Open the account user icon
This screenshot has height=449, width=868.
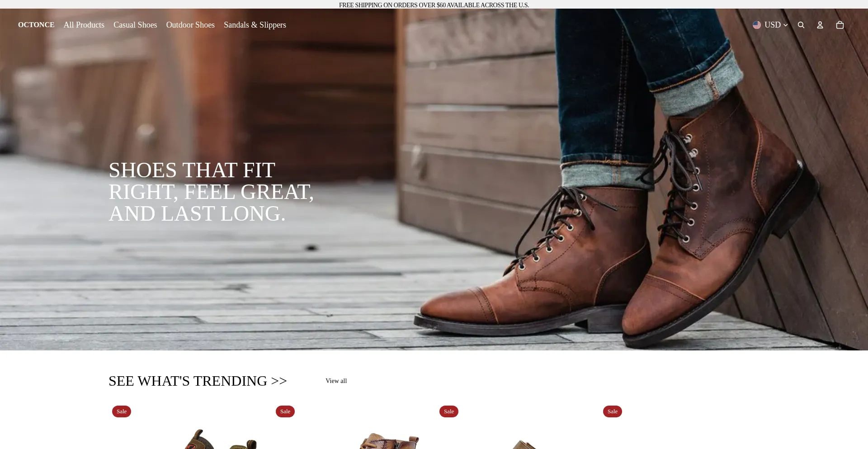tap(820, 25)
